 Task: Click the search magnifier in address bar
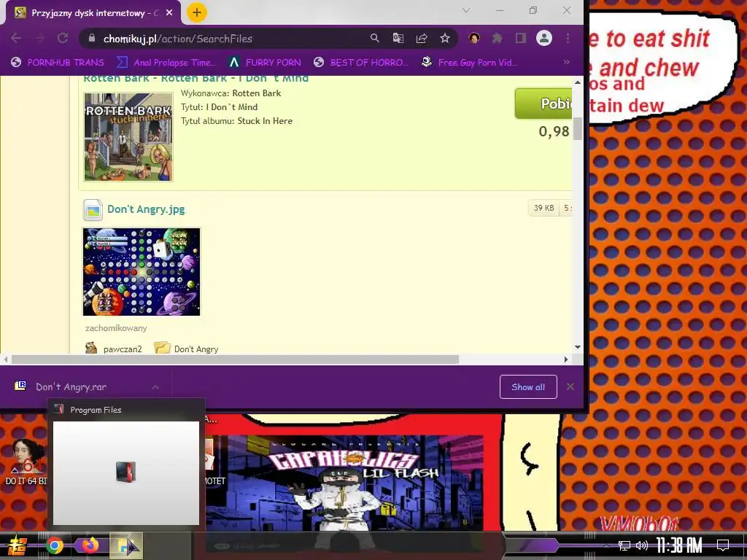click(x=375, y=38)
